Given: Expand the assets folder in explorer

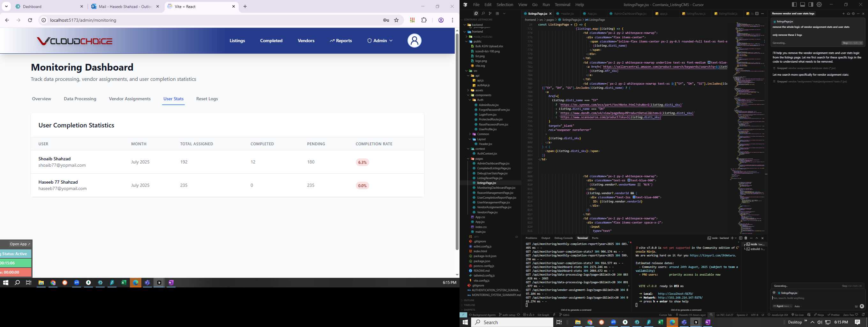Looking at the screenshot, I should 479,90.
